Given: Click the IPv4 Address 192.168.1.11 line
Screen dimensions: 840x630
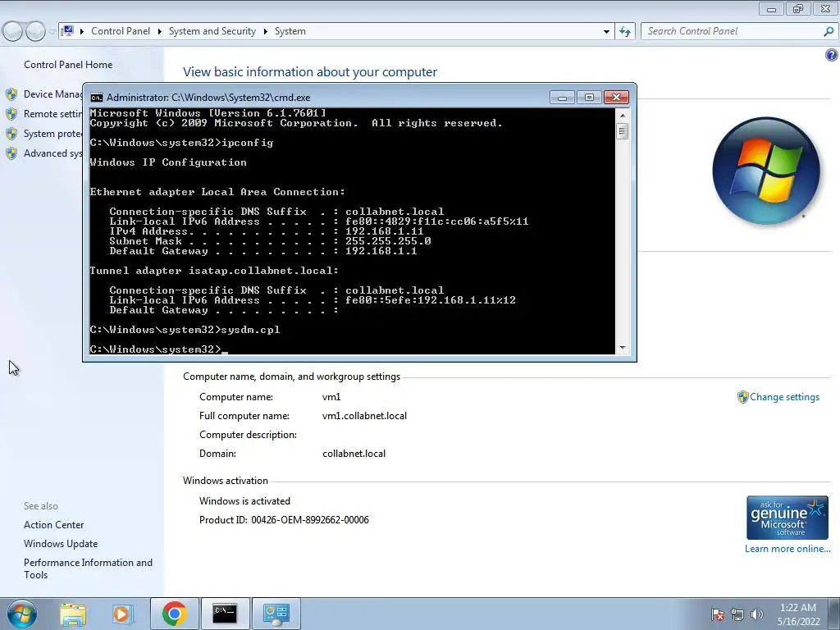Looking at the screenshot, I should click(267, 231).
